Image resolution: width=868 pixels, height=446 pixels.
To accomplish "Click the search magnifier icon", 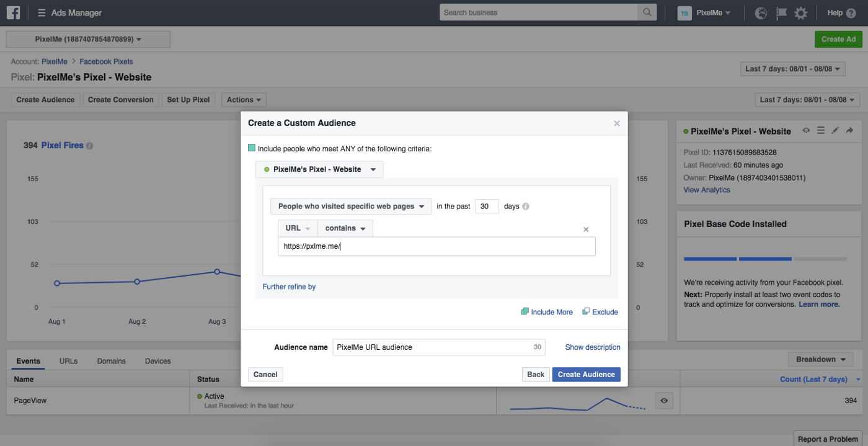I will coord(647,12).
